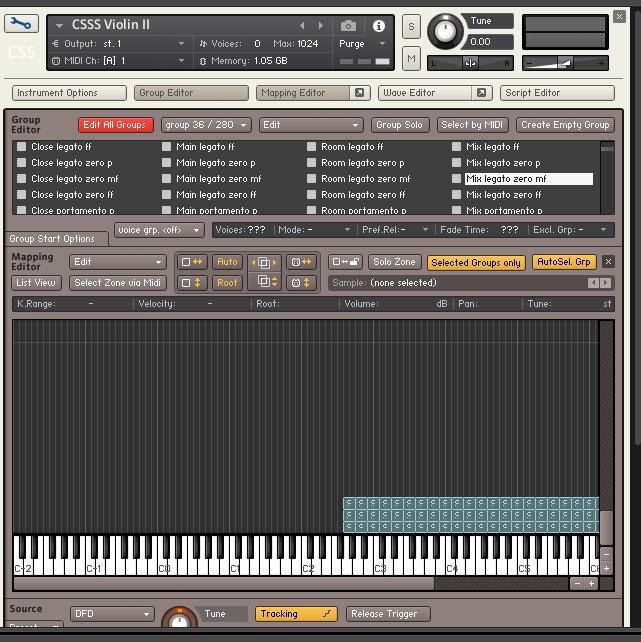Switch to the Wave Editor tab
This screenshot has height=642, width=641.
(x=425, y=93)
